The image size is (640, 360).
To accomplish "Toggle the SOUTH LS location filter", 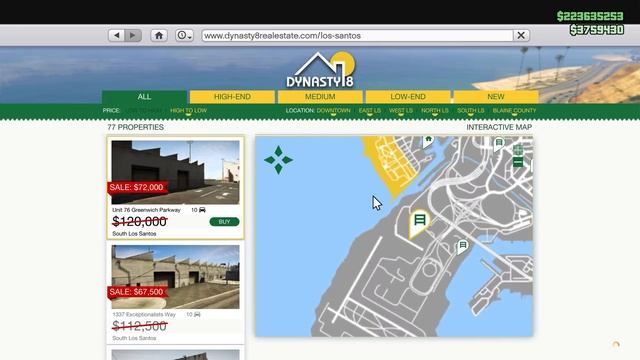I will [x=471, y=111].
